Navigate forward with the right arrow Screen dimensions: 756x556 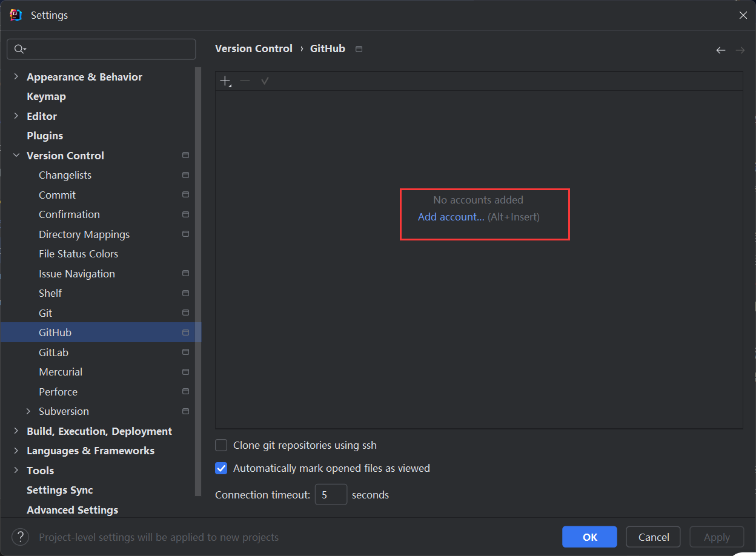pyautogui.click(x=740, y=50)
